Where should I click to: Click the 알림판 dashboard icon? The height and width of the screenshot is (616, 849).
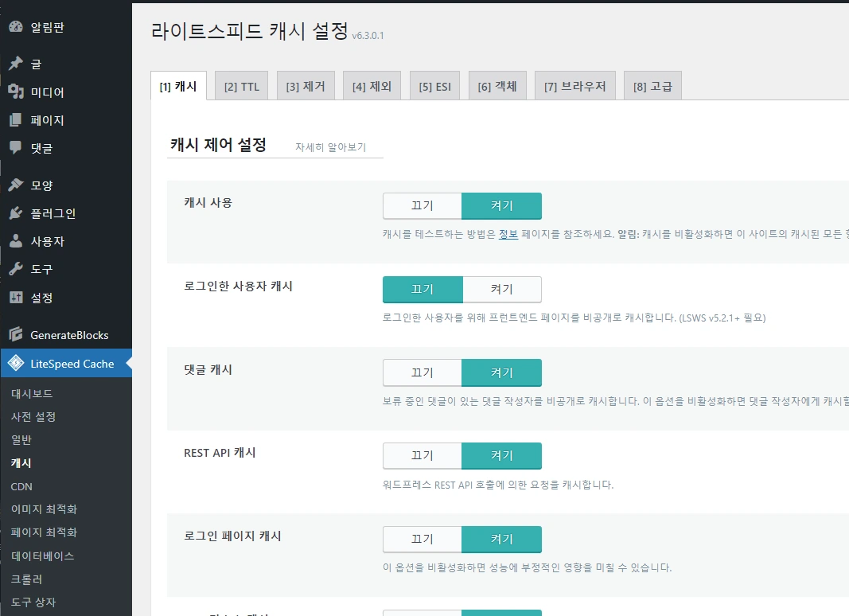pyautogui.click(x=16, y=26)
